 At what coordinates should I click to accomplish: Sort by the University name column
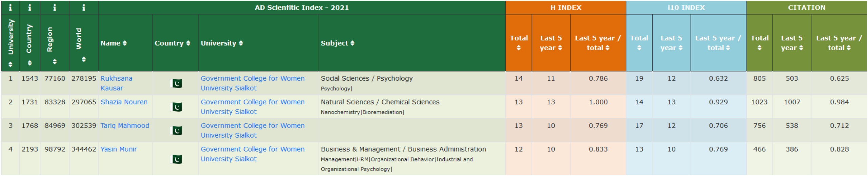point(222,43)
